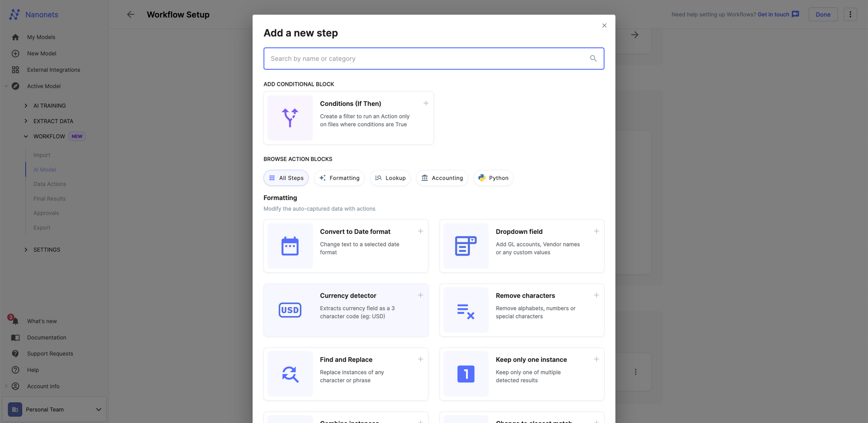Click the Keep only one instance icon
Screen dimensions: 868x423
tap(466, 374)
